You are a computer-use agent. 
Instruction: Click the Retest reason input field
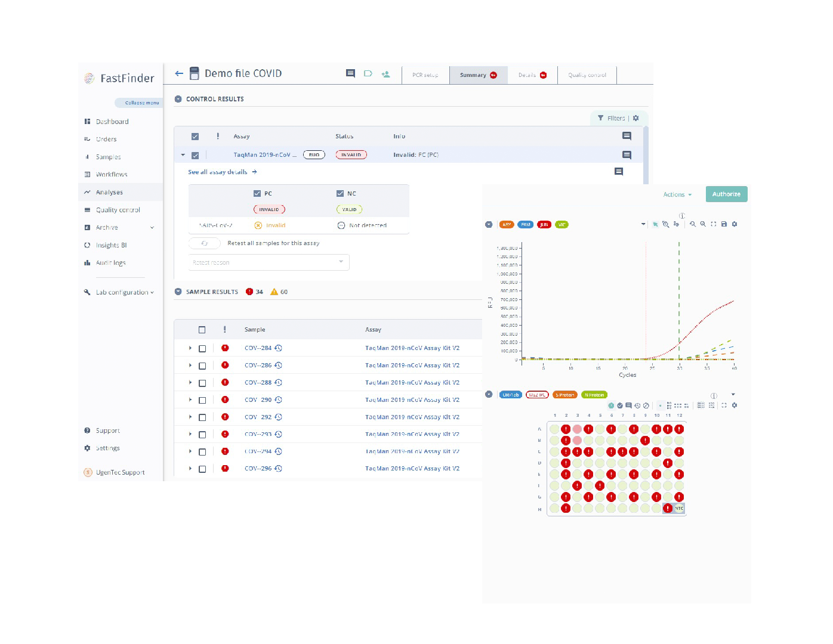coord(269,262)
